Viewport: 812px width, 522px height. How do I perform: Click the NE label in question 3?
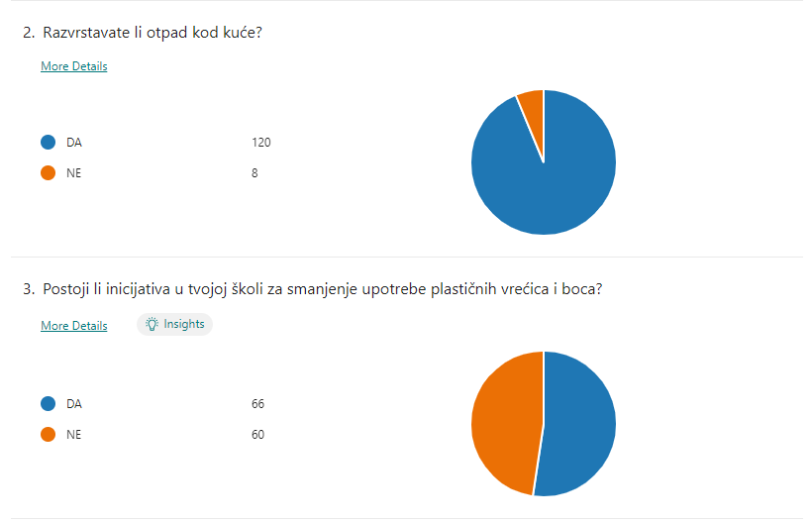(x=73, y=435)
